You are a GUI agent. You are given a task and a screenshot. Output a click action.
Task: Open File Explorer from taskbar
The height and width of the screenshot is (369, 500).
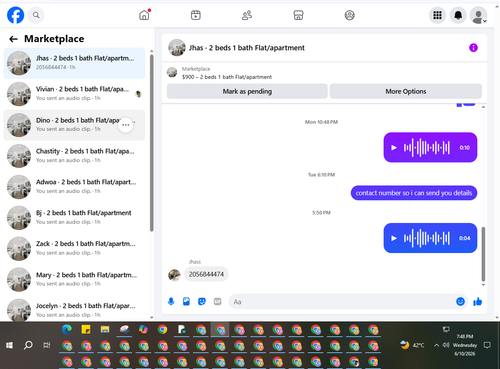pyautogui.click(x=105, y=330)
